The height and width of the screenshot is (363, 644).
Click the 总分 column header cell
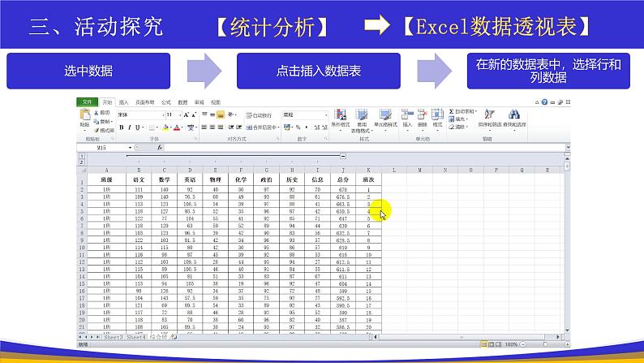click(x=343, y=179)
